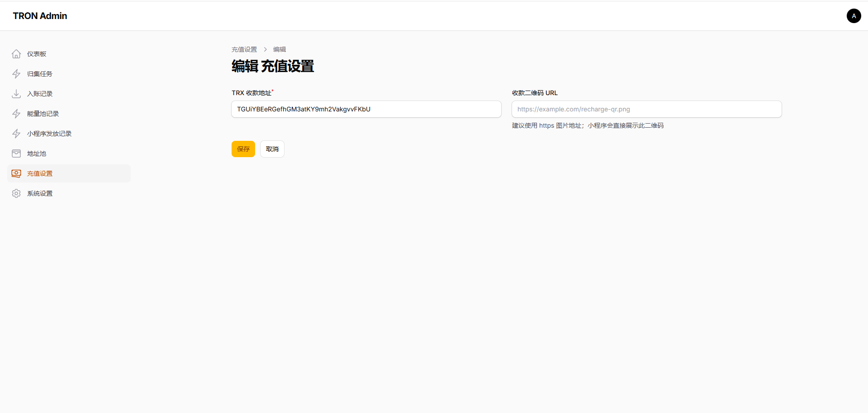Focus the TRX 收款地址 input field
Viewport: 868px width, 413px height.
(x=366, y=109)
